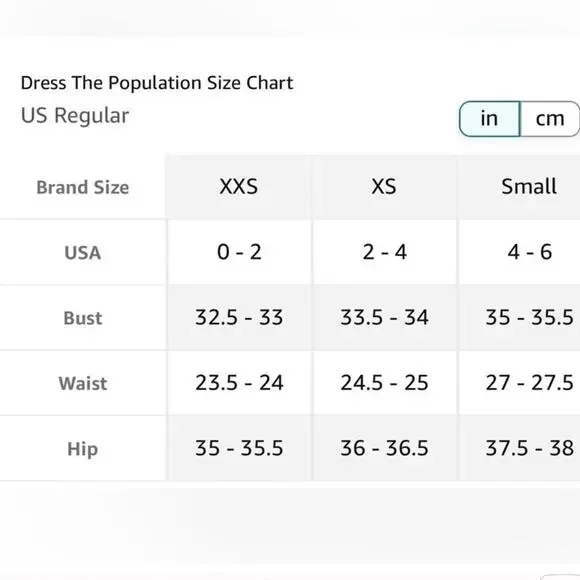Switch units to inches with 'in' toggle

pyautogui.click(x=489, y=119)
